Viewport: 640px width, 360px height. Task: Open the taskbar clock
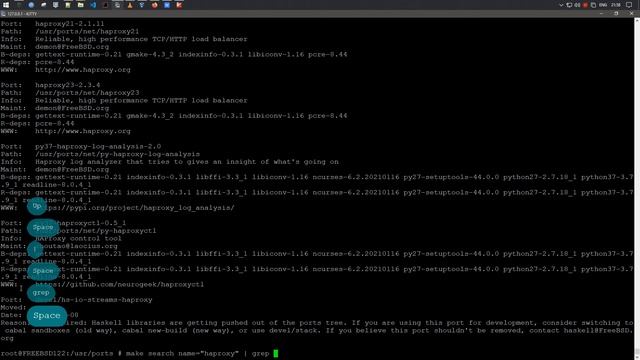tap(616, 5)
